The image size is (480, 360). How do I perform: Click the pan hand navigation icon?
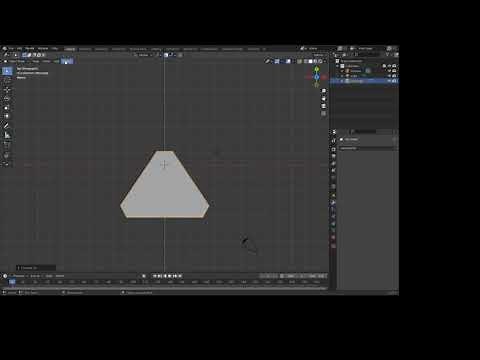point(324,99)
